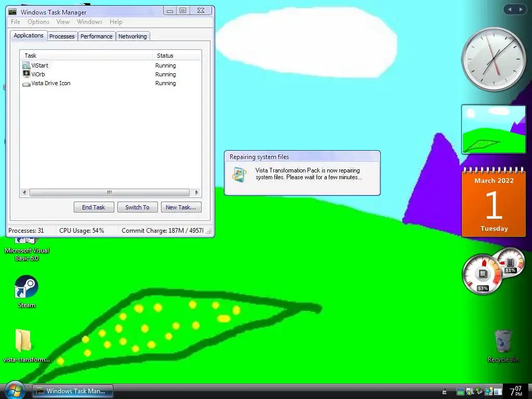Viewport: 532px width, 399px height.
Task: Click the memory meter gauge showing 11%
Action: pos(510,263)
